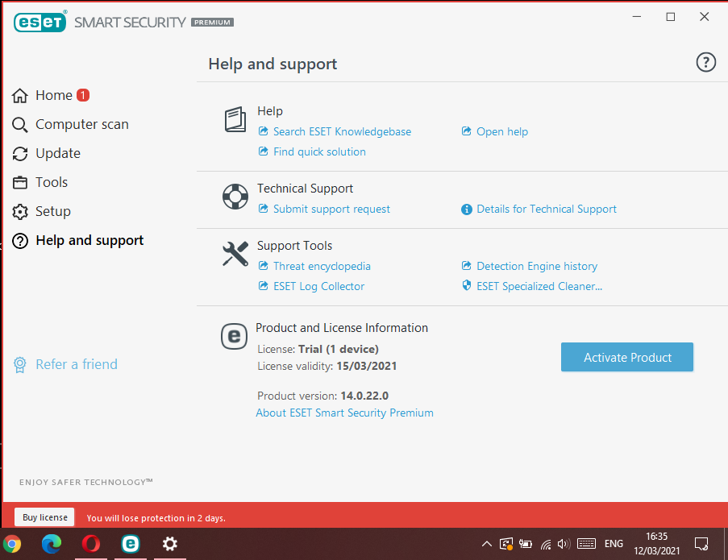This screenshot has width=728, height=560.
Task: Open Microsoft Edge from the taskbar
Action: pyautogui.click(x=51, y=544)
